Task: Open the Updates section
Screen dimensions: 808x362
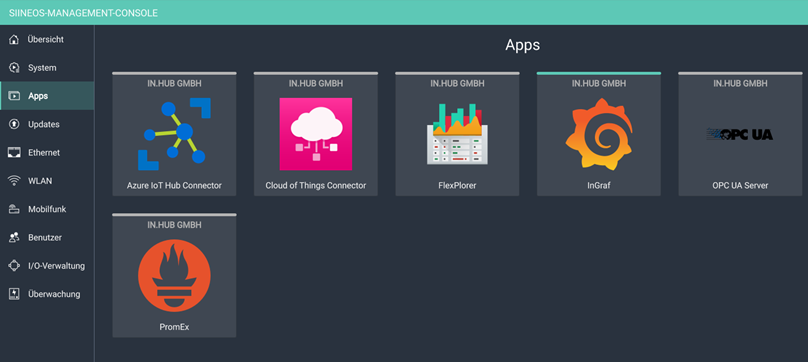Action: (47, 124)
